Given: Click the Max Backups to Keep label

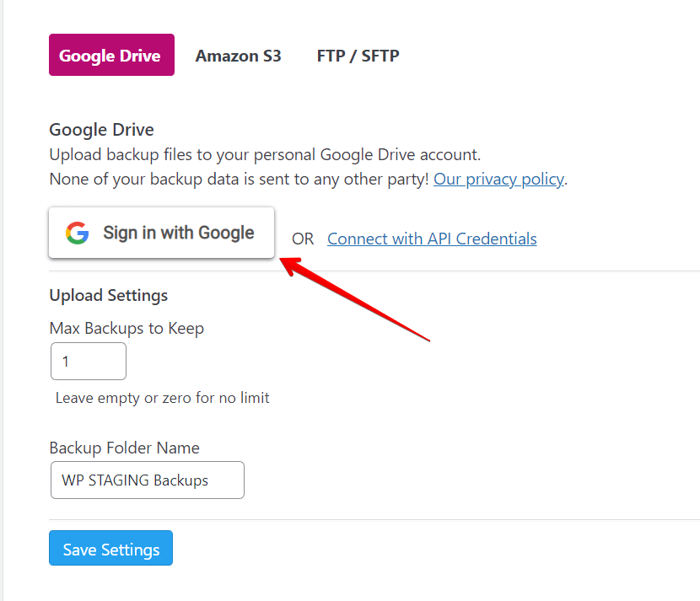Looking at the screenshot, I should (x=127, y=329).
